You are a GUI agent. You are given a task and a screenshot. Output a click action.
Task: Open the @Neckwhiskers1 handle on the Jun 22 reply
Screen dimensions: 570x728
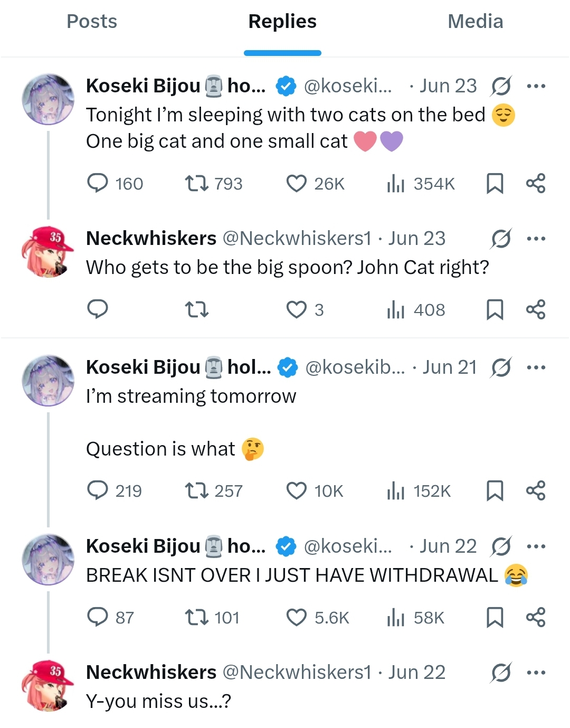tap(297, 673)
